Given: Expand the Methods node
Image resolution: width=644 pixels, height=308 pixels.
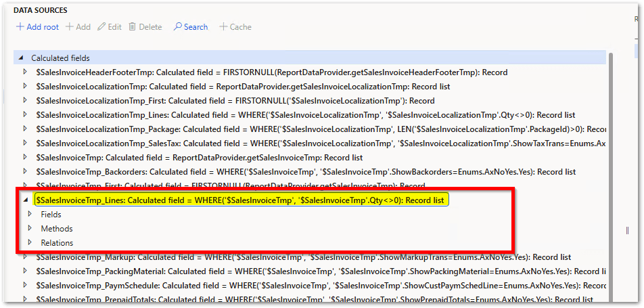Looking at the screenshot, I should click(29, 228).
